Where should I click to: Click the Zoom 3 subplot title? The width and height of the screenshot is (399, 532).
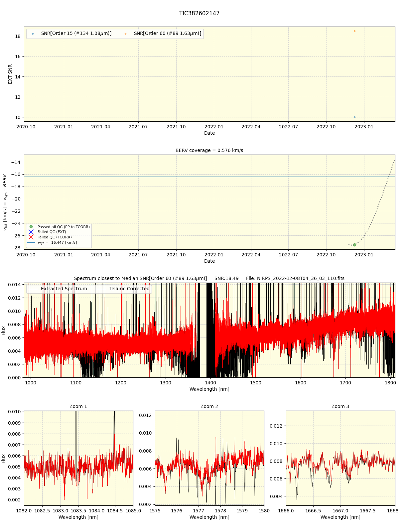tap(340, 406)
